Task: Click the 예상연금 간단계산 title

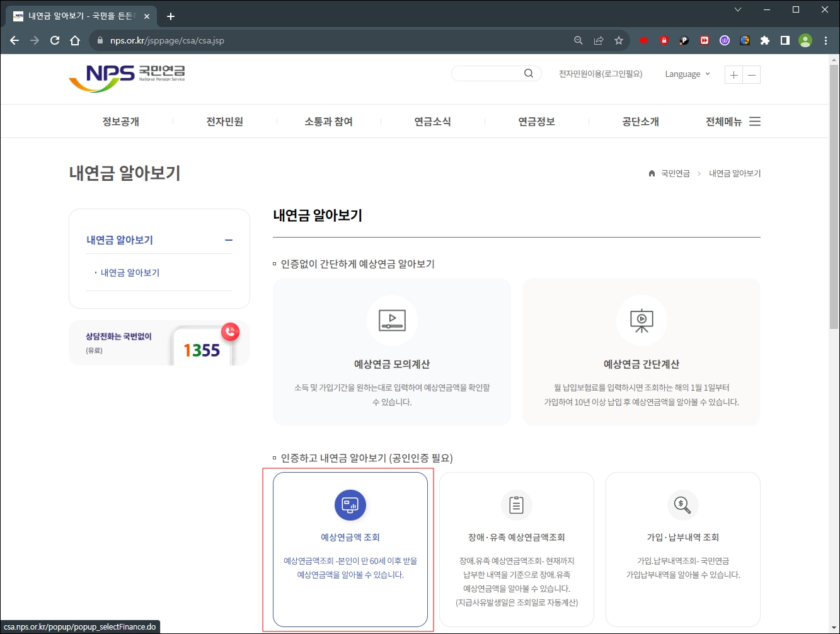Action: 642,364
